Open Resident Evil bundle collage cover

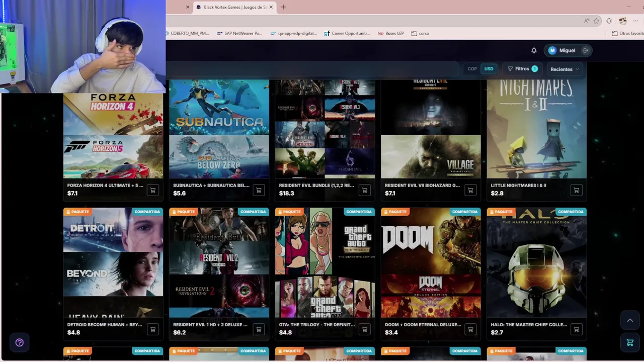point(325,129)
